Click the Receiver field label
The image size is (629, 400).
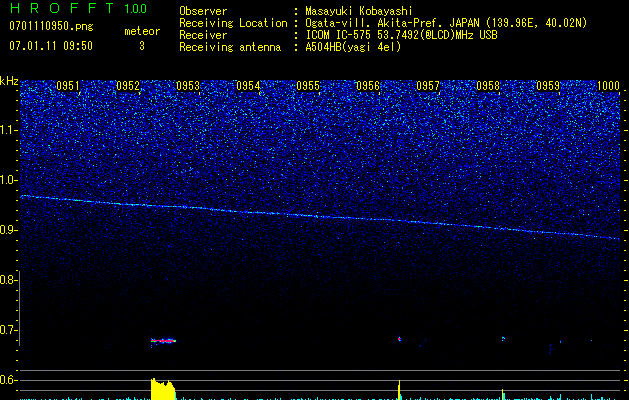203,35
